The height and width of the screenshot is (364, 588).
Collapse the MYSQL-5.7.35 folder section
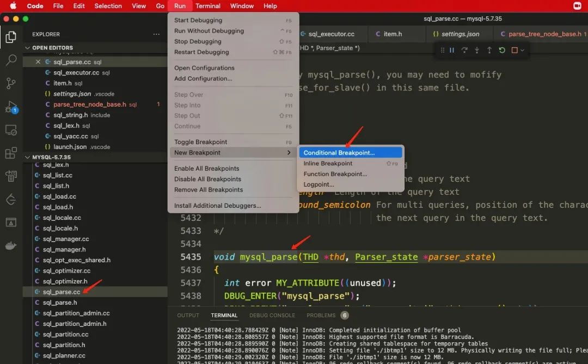27,157
